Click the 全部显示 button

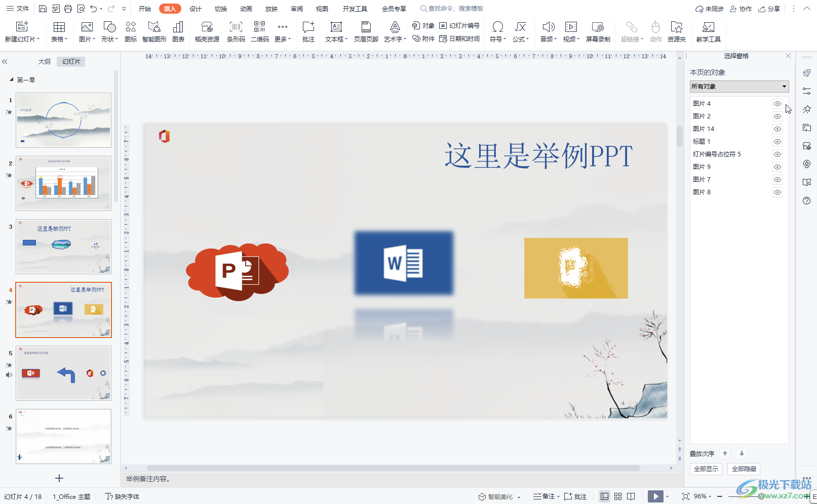[x=706, y=469]
